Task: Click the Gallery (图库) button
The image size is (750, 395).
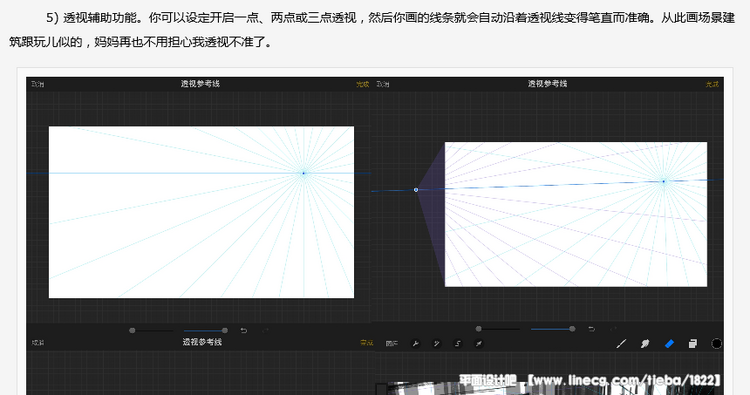Action: (392, 343)
